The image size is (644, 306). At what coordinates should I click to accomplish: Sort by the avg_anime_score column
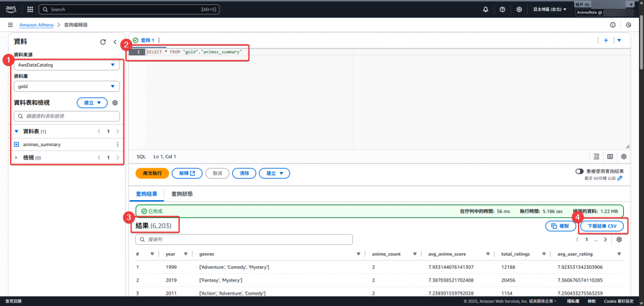488,254
